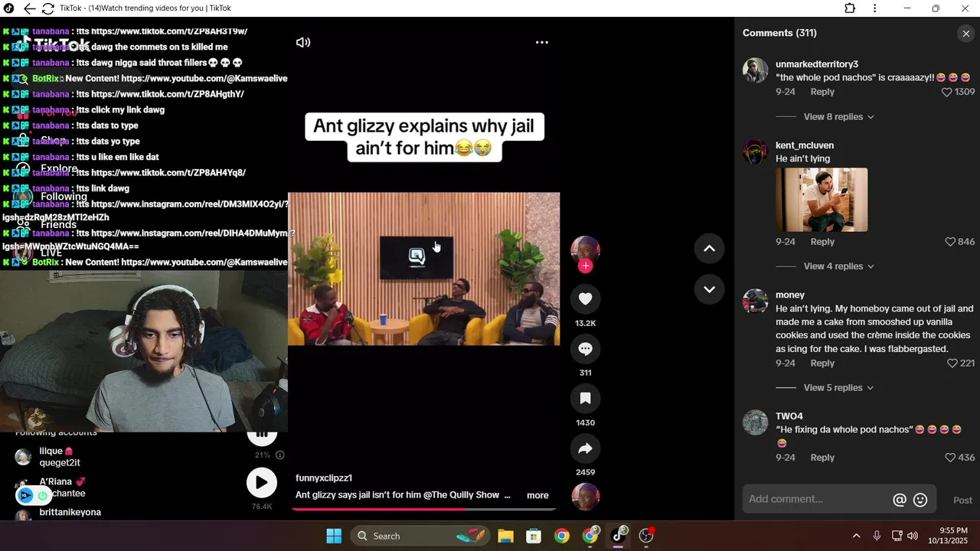Click the taskbar Search box
Image resolution: width=980 pixels, height=551 pixels.
click(x=421, y=536)
